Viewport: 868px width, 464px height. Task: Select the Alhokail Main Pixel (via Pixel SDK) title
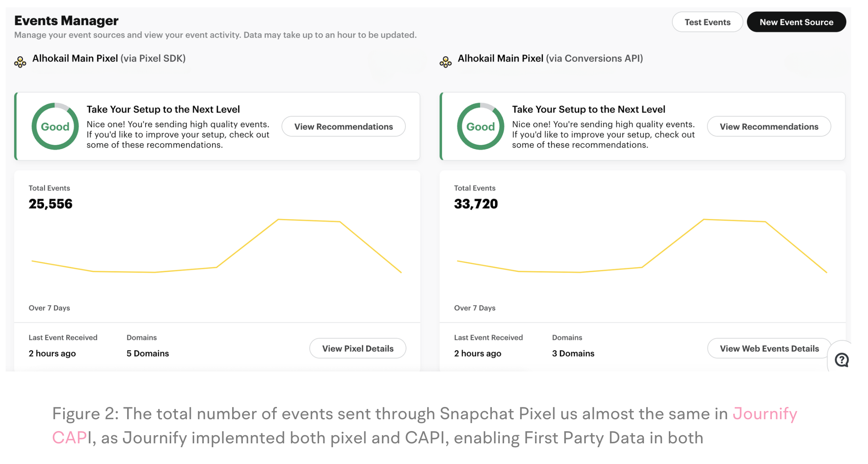109,59
